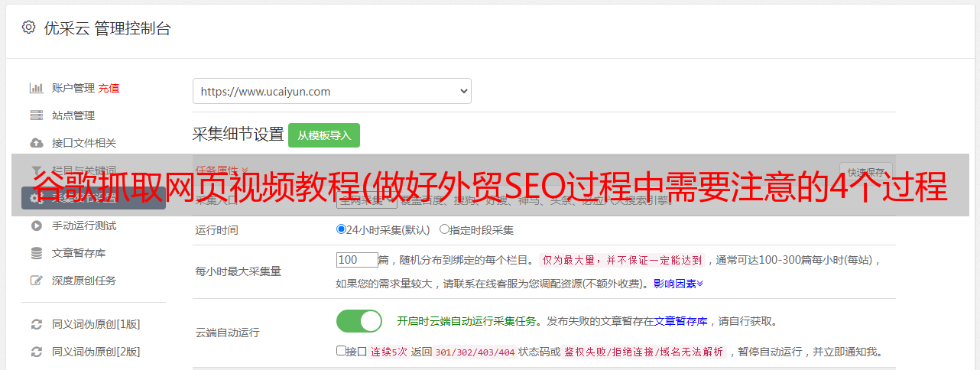Go to 手动运行测试 page
Screen dimensions: 980x370
click(x=84, y=226)
